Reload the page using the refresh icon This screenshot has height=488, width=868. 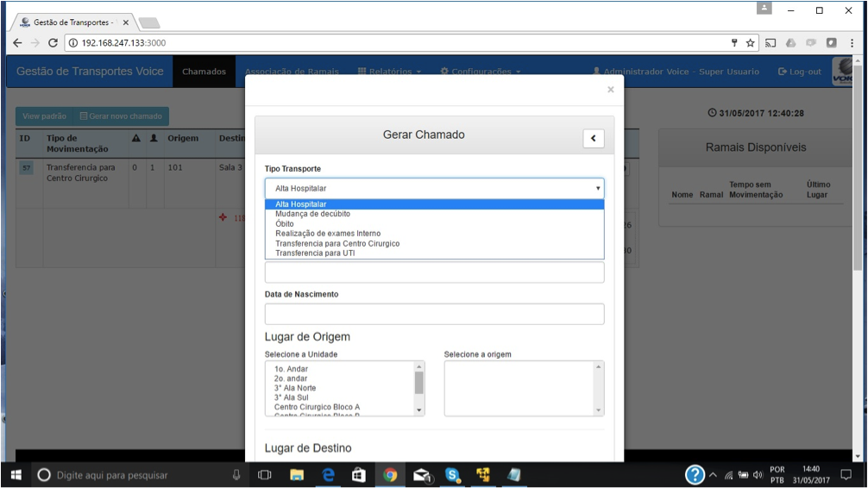(x=53, y=42)
